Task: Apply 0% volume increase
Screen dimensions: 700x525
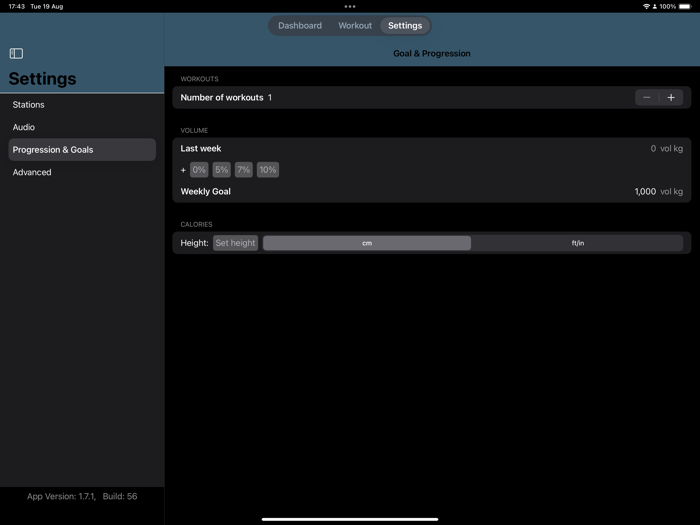Action: (x=199, y=170)
